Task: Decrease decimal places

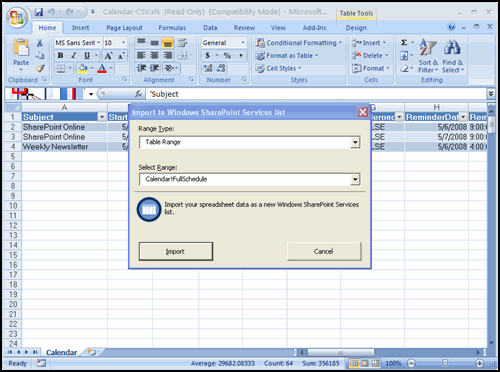Action: (221, 68)
